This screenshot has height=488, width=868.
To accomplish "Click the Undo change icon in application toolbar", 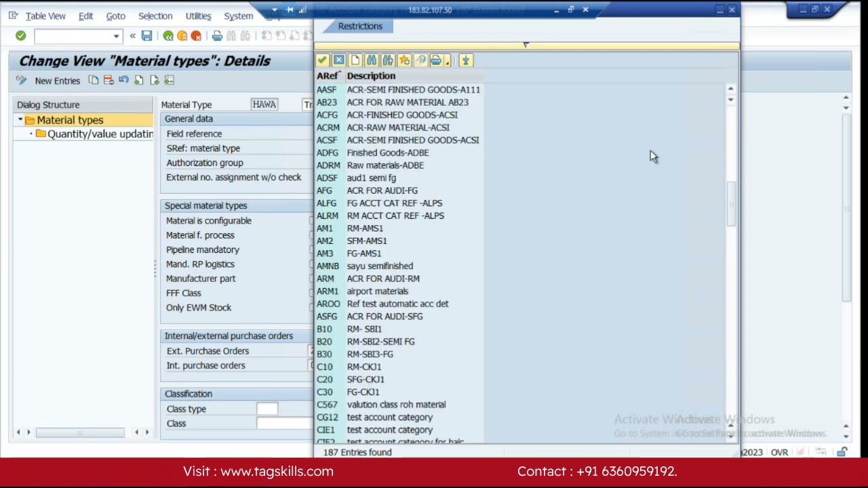I will click(123, 81).
